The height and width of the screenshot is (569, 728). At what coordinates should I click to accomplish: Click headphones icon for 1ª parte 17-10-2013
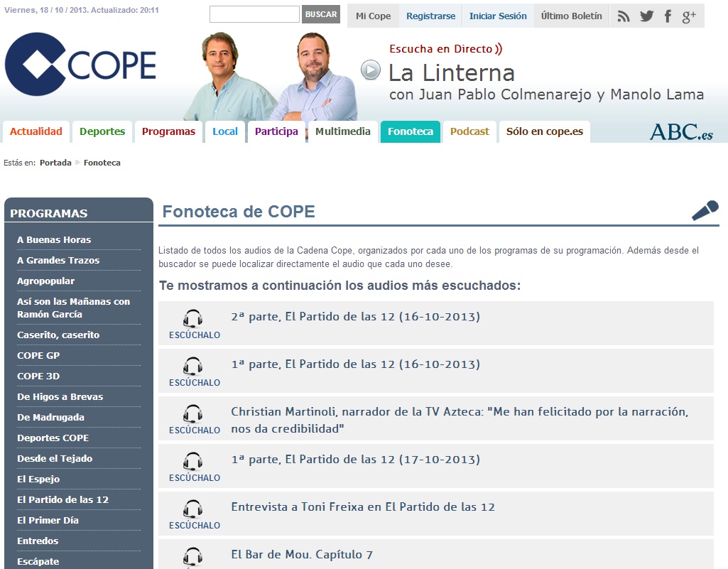192,461
